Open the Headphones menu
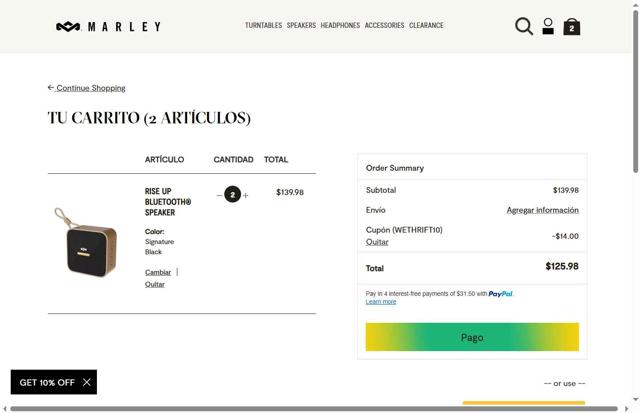This screenshot has height=413, width=640. [x=340, y=25]
